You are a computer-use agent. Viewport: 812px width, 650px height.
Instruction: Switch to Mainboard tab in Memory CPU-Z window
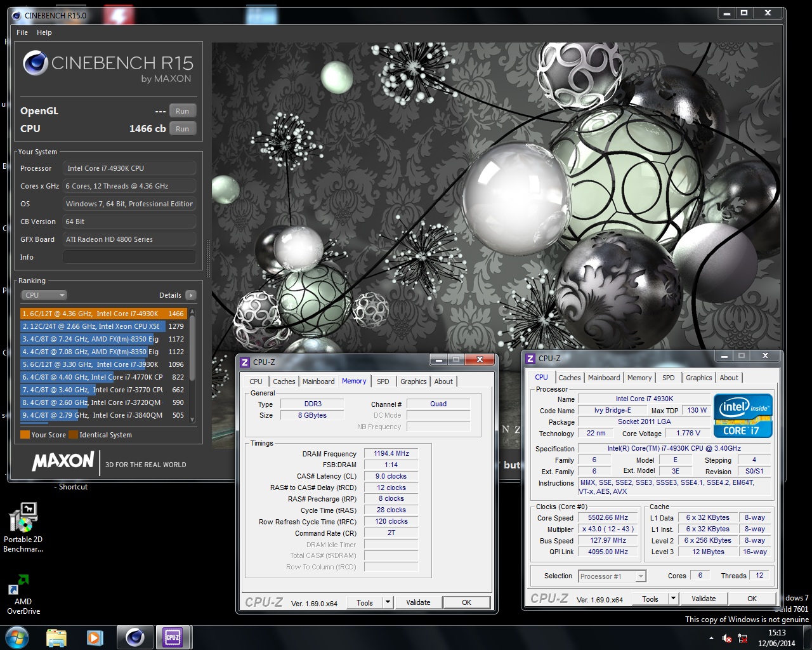tap(318, 381)
